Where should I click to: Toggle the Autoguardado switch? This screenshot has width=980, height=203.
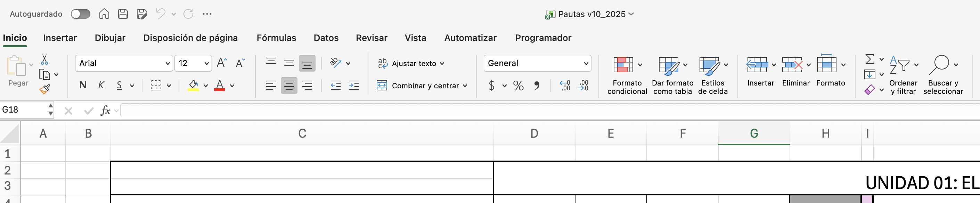80,14
